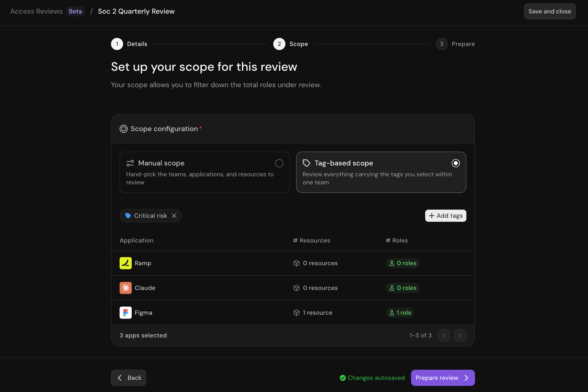Select the Manual scope radio button
Screen dimensions: 588x392
pyautogui.click(x=279, y=163)
